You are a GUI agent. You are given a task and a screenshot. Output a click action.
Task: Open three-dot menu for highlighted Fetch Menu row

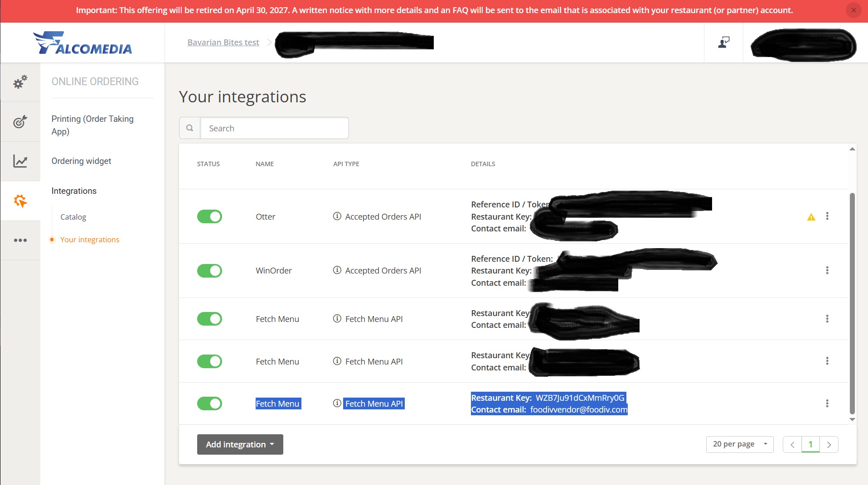(x=827, y=403)
